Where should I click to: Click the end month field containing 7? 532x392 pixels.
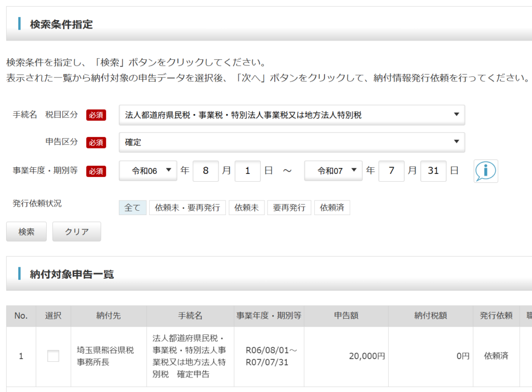[391, 171]
